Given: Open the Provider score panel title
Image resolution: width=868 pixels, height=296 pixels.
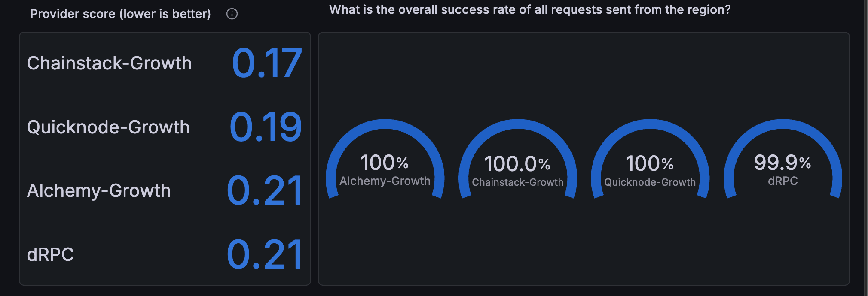Looking at the screenshot, I should pos(120,14).
